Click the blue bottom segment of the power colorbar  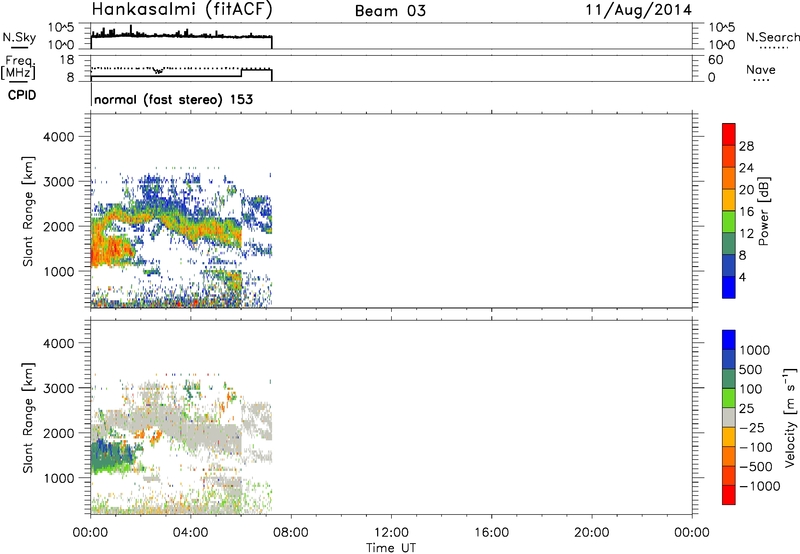pos(729,287)
